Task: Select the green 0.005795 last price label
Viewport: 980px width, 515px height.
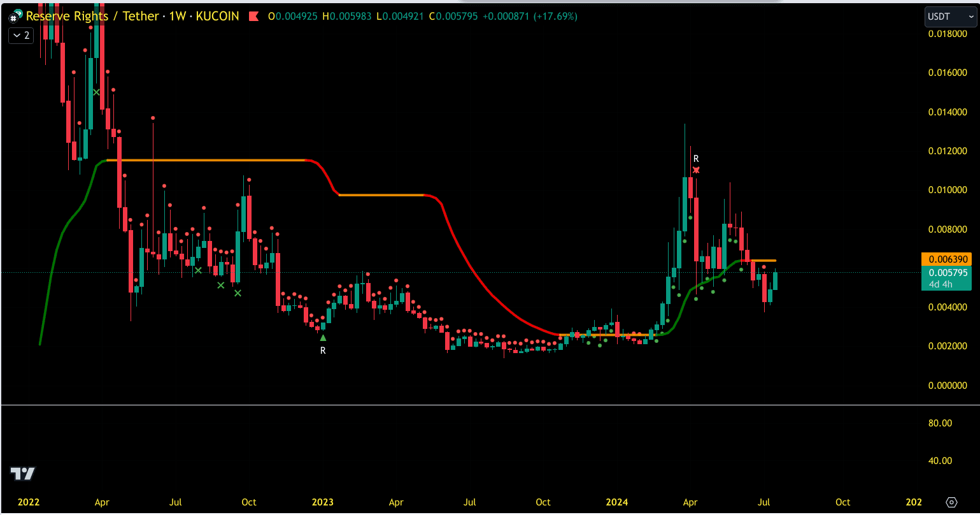Action: (946, 273)
